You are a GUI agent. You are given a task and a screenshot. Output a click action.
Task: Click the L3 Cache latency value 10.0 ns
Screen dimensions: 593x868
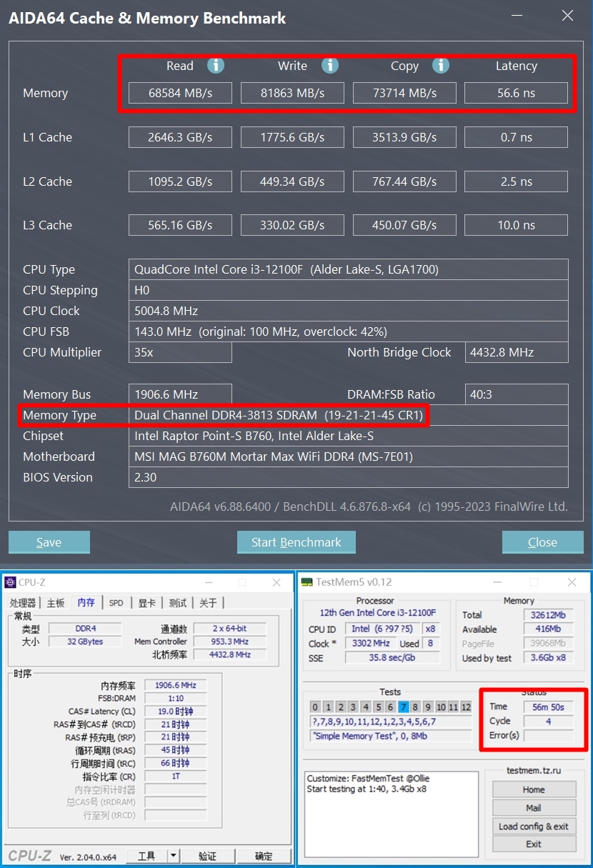[x=517, y=225]
